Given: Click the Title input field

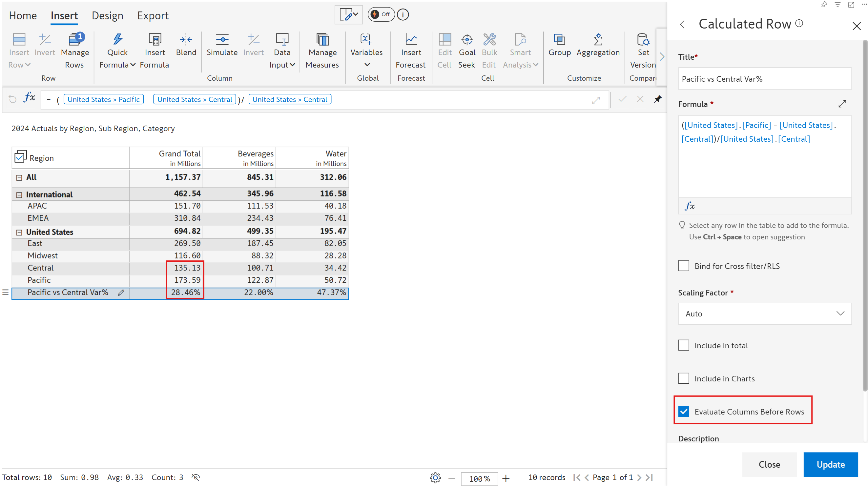Looking at the screenshot, I should coord(764,79).
